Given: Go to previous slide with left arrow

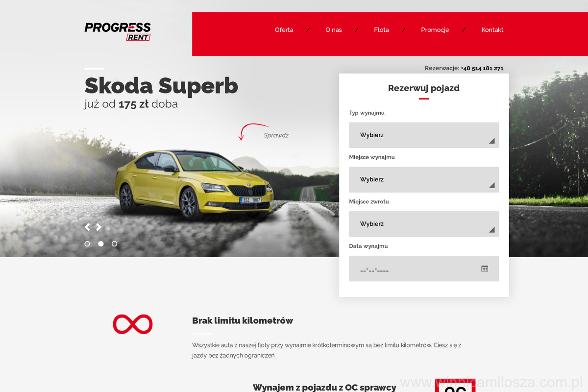Looking at the screenshot, I should click(x=87, y=227).
